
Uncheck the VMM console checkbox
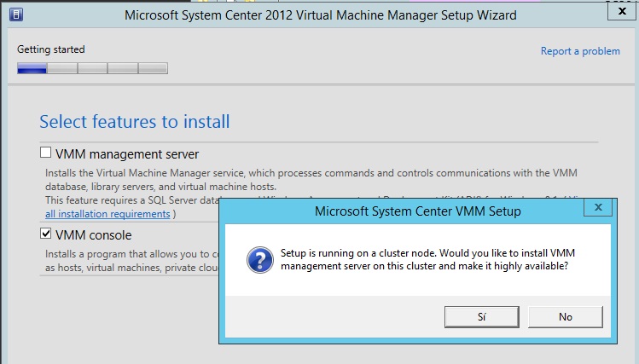46,234
